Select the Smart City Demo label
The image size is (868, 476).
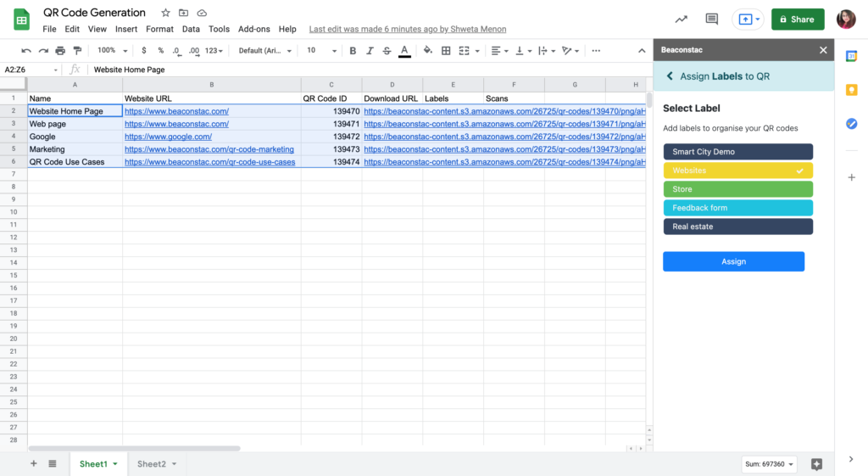click(x=738, y=151)
